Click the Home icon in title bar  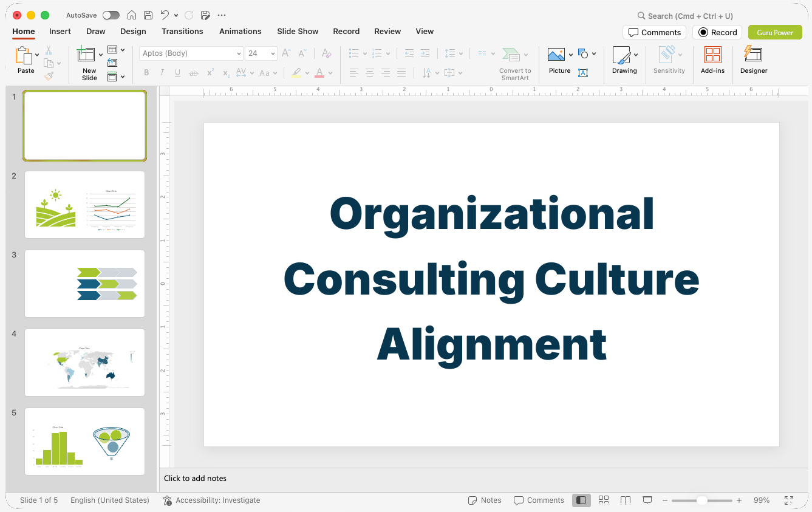pos(131,15)
